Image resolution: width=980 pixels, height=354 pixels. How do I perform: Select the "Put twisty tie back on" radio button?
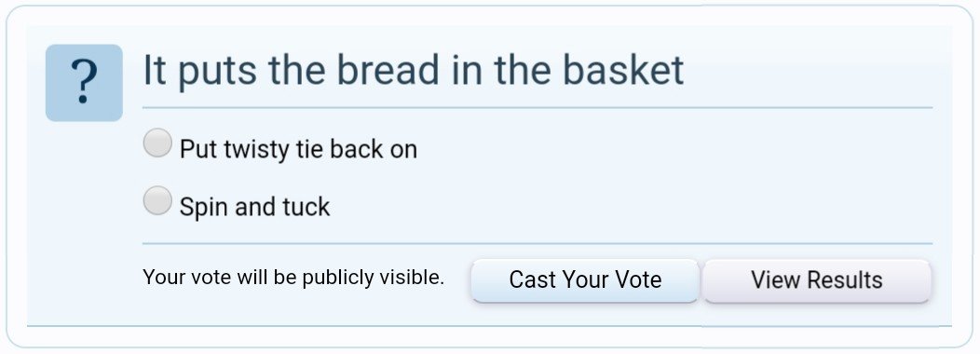(157, 143)
